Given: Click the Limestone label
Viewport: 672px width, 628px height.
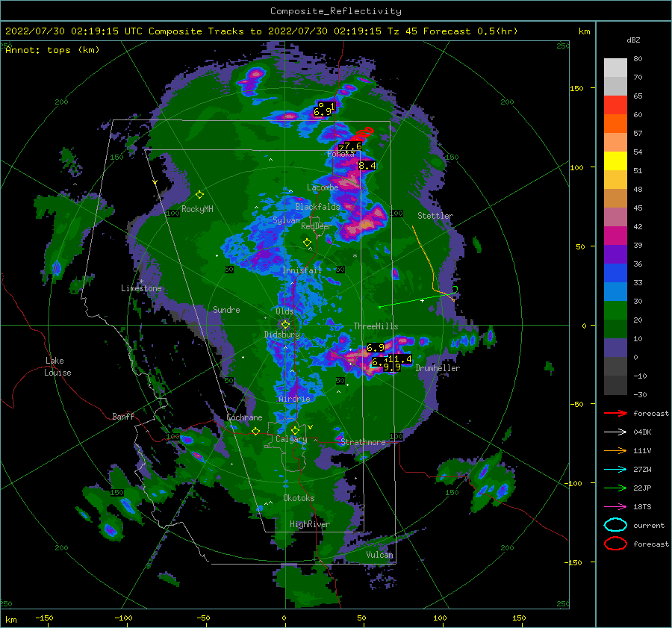Looking at the screenshot, I should tap(141, 288).
